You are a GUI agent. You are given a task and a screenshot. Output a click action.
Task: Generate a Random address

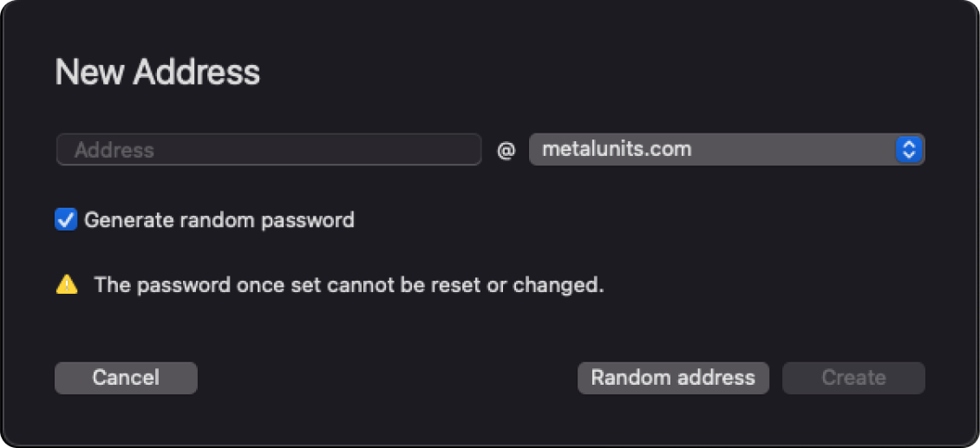[673, 378]
